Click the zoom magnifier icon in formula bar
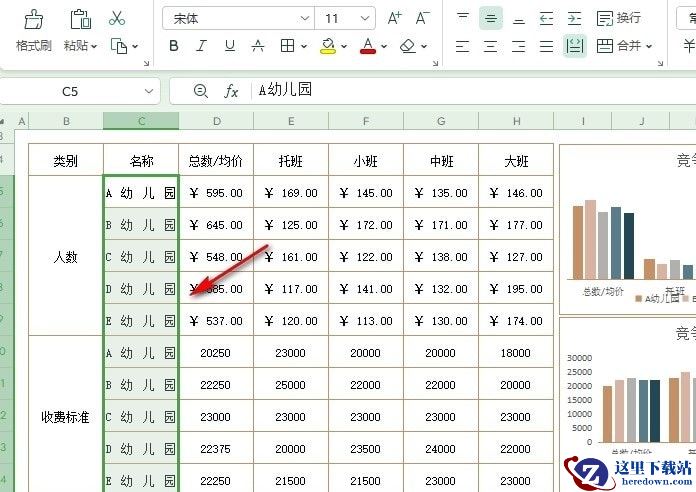696x492 pixels. [201, 91]
